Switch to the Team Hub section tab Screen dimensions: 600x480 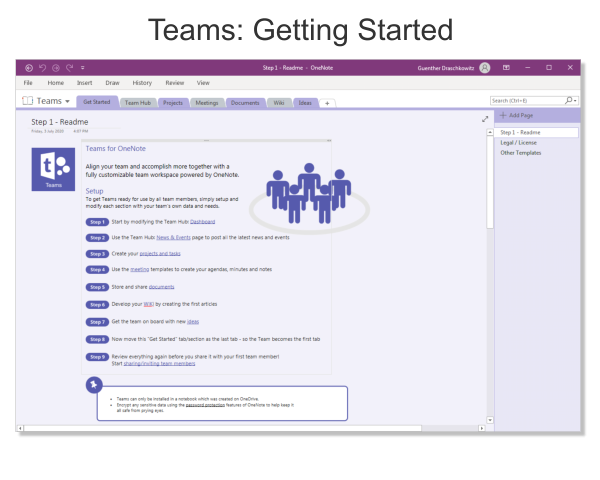click(138, 103)
